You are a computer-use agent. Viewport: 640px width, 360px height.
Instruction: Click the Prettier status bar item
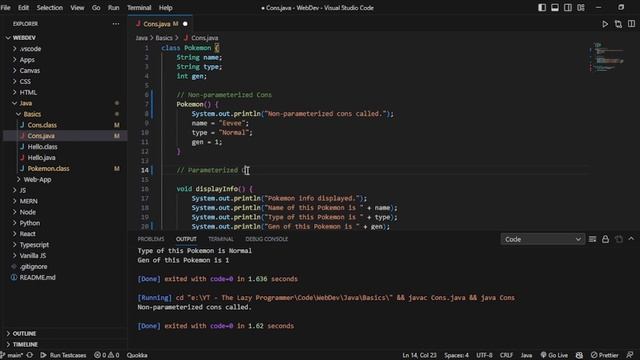point(604,355)
